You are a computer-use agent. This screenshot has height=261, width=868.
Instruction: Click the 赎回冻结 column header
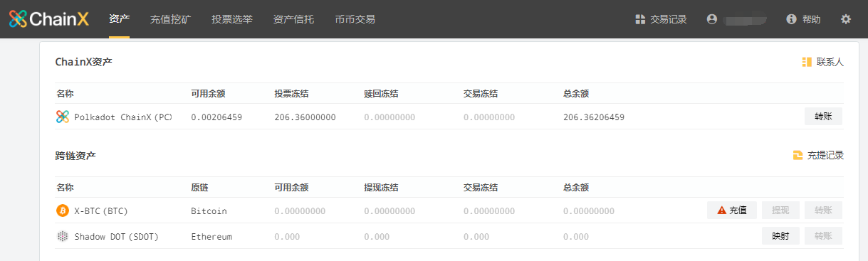click(x=381, y=94)
